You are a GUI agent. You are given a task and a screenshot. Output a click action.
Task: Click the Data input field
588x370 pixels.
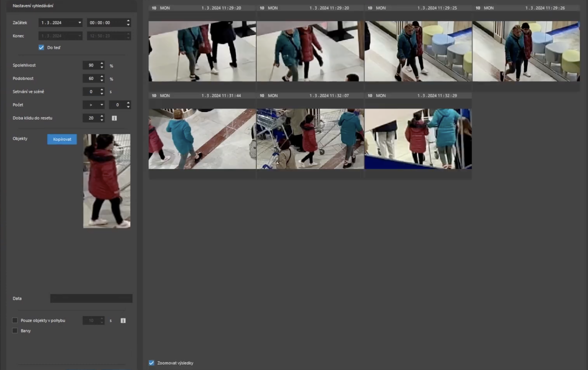click(91, 299)
